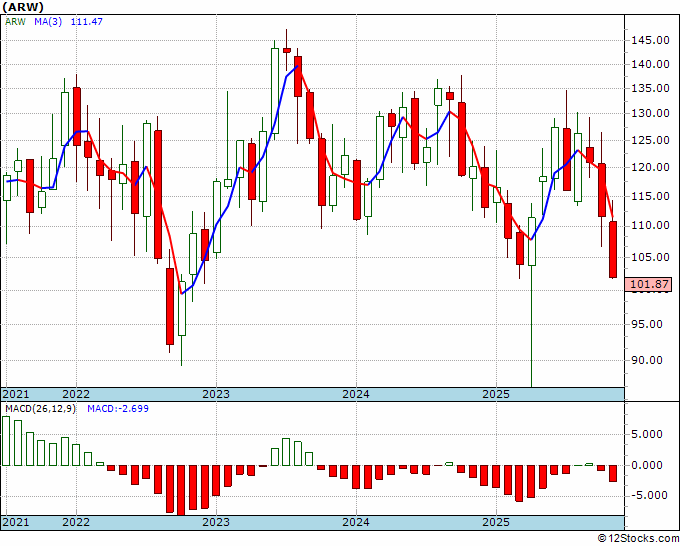Click the 130.00 price axis label
This screenshot has height=546, width=680.
[650, 114]
